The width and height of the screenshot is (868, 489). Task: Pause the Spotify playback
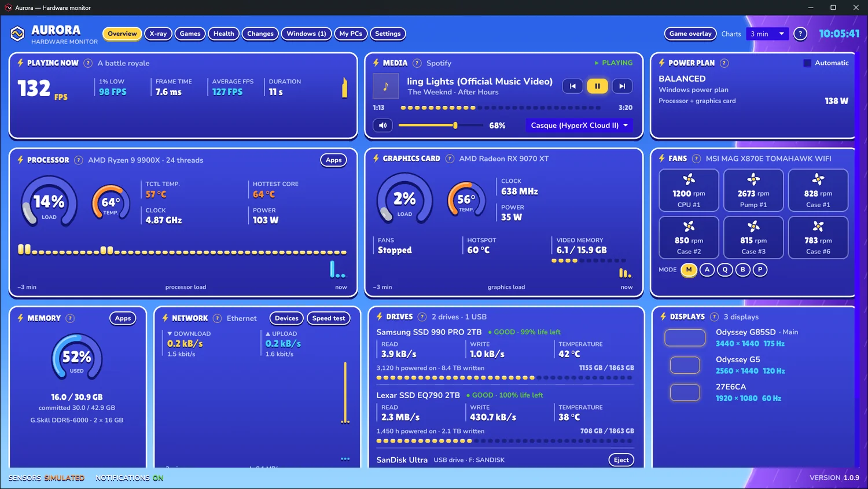(x=597, y=86)
